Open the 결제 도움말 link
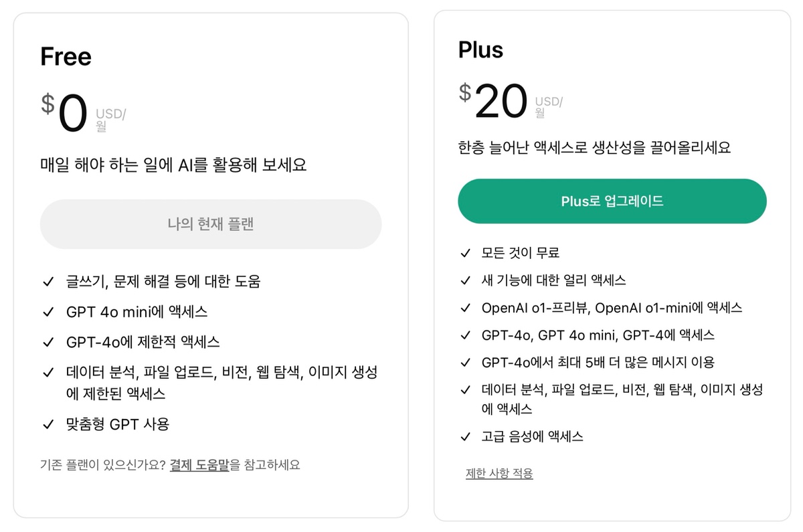The image size is (803, 532). [x=199, y=464]
